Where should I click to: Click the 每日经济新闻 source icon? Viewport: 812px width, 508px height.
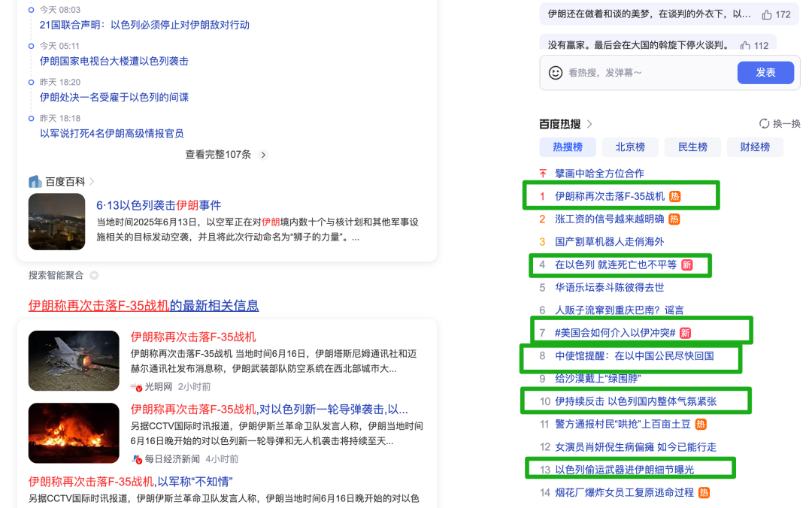[136, 459]
